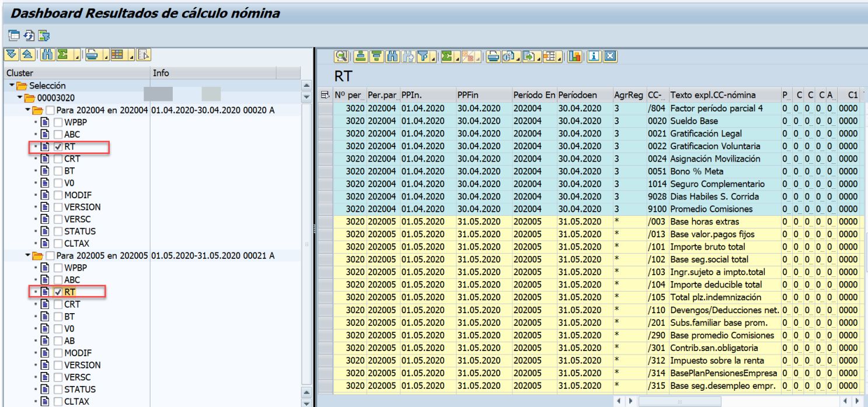
Task: Check the AB cluster checkbox
Action: coord(58,341)
